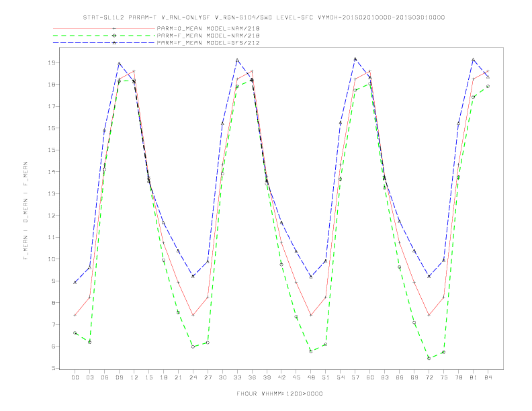The image size is (532, 411).
Task: Click forecast hour 12 on x-axis
Action: pyautogui.click(x=134, y=377)
